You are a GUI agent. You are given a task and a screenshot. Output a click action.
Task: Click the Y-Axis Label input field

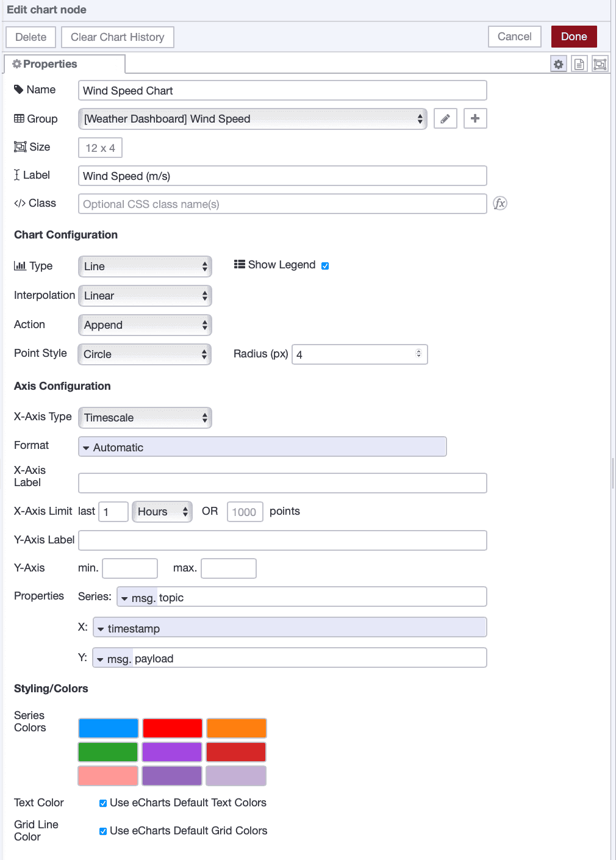(282, 540)
